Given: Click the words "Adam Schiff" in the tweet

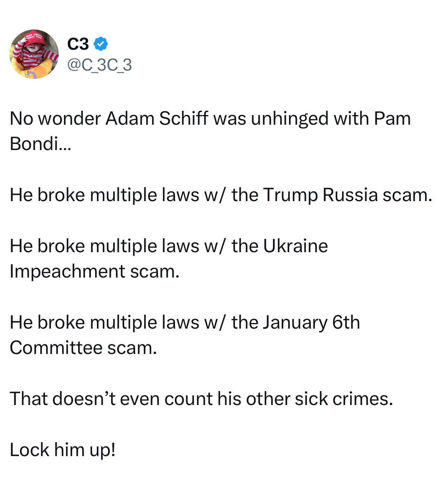Looking at the screenshot, I should pos(157,118).
